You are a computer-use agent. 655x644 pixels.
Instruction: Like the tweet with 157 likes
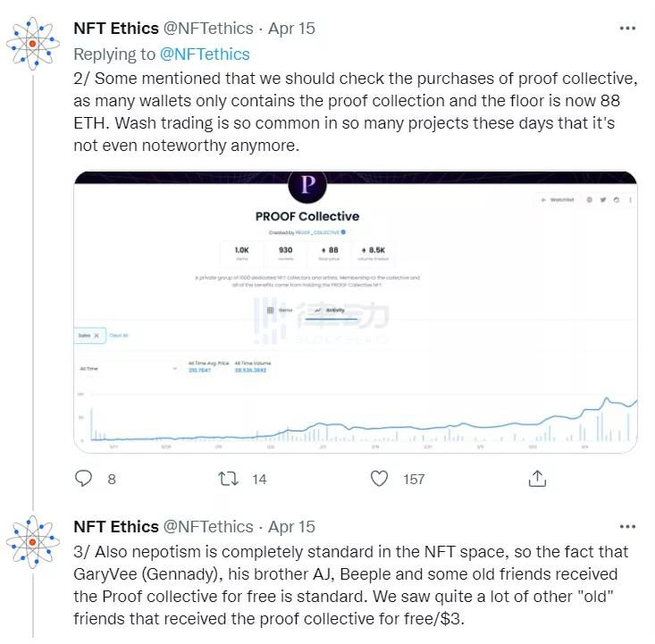[379, 480]
